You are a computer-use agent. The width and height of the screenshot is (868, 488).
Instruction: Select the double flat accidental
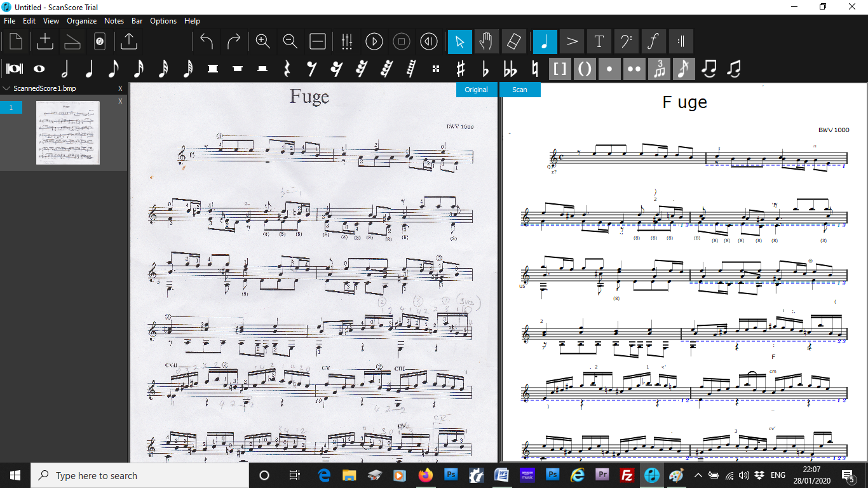(510, 69)
